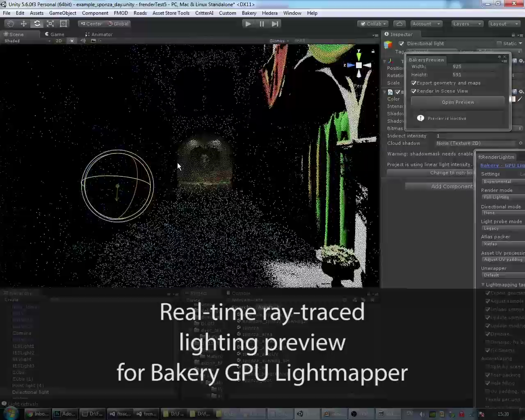525x420 pixels.
Task: Pick the Rect transform tool
Action: click(63, 24)
